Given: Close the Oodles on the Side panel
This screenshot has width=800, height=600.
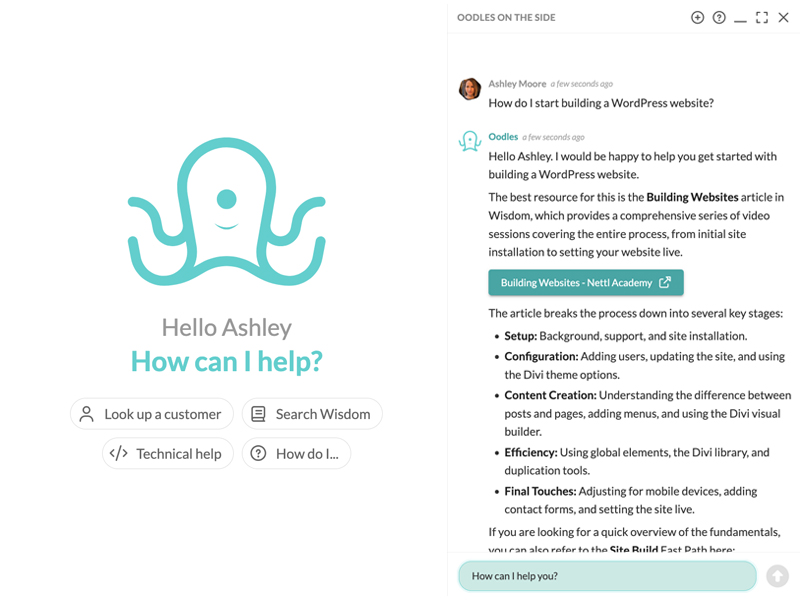Looking at the screenshot, I should click(x=784, y=17).
